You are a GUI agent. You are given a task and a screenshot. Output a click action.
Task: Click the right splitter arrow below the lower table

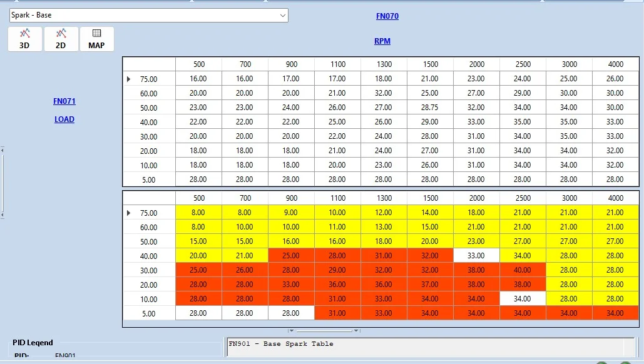[356, 330]
